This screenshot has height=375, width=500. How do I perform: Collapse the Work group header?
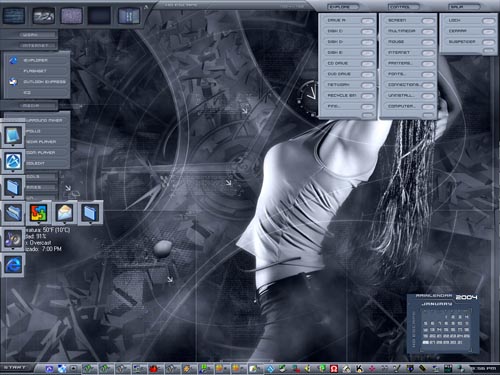[x=29, y=35]
